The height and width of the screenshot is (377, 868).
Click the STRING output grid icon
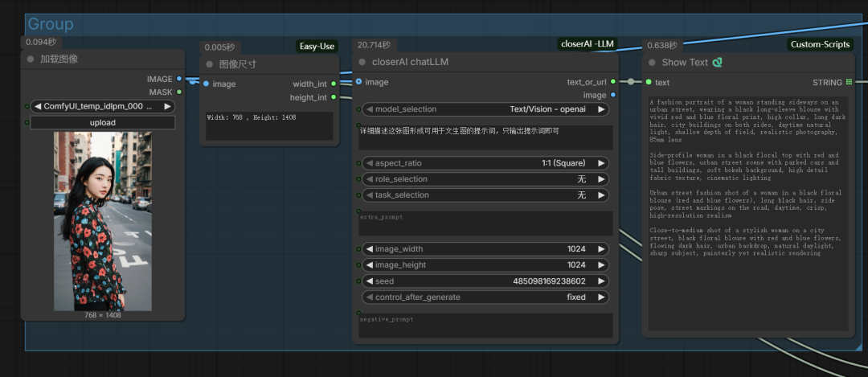coord(849,83)
